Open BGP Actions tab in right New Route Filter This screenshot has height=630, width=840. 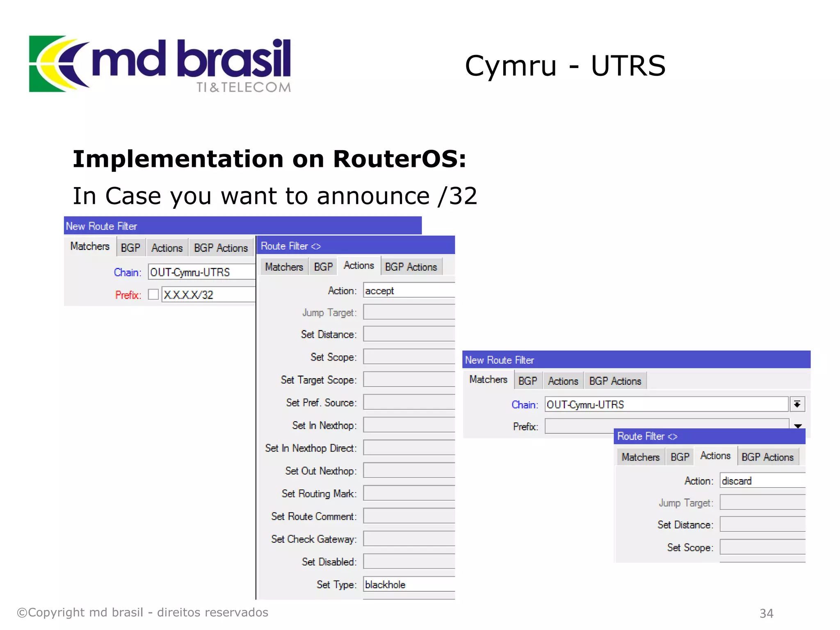tap(615, 381)
